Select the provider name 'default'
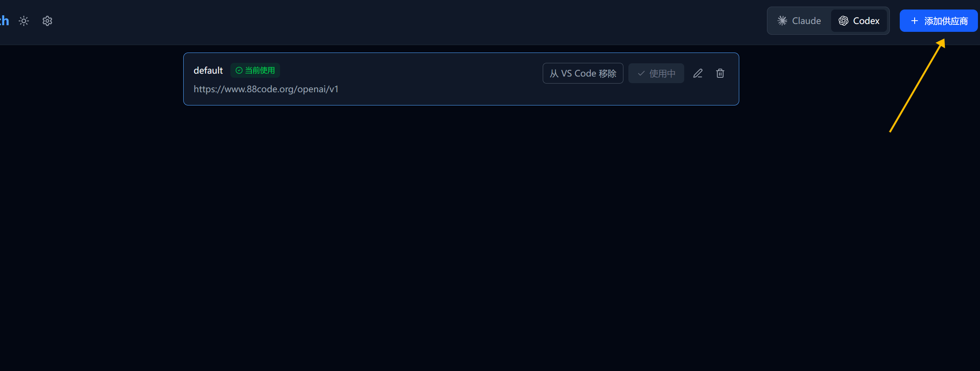The image size is (980, 371). [x=208, y=71]
